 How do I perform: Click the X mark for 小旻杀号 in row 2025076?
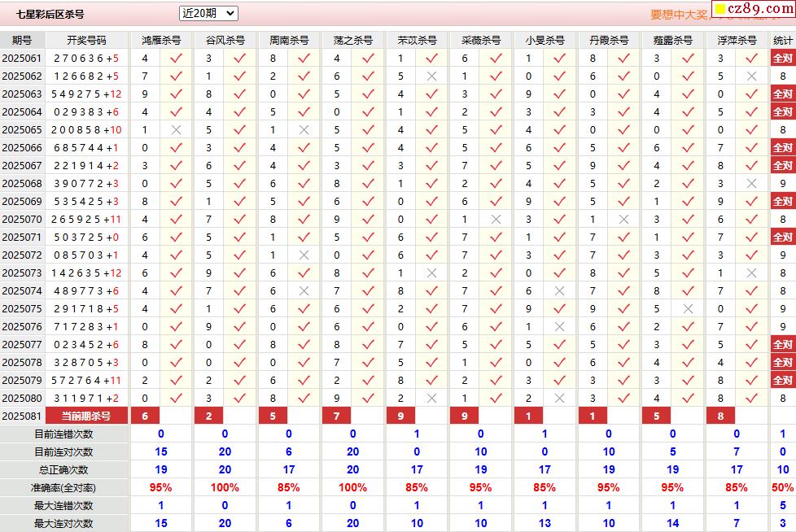tap(560, 327)
